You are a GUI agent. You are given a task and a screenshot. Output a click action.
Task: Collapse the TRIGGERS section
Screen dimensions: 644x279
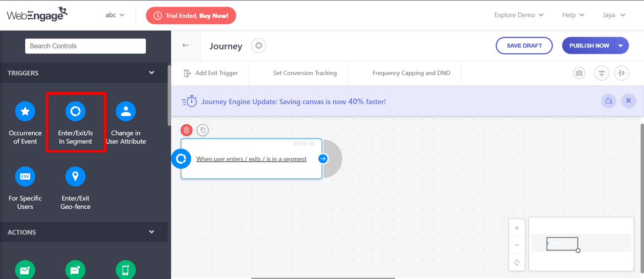pyautogui.click(x=152, y=73)
